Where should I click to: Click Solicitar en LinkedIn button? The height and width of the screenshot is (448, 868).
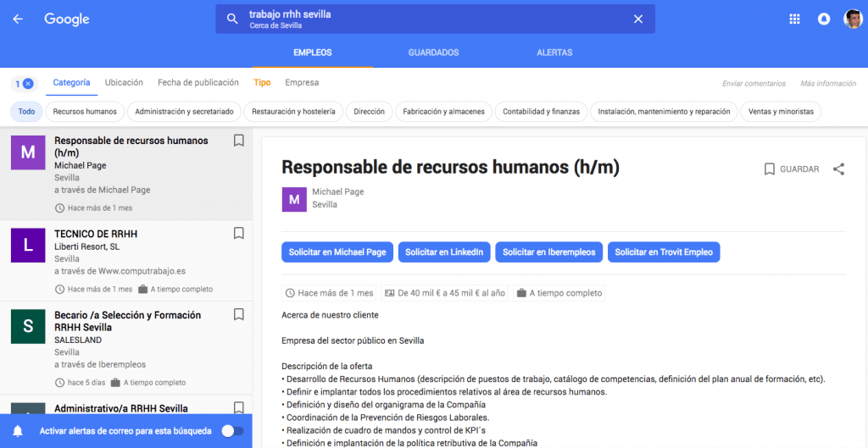tap(444, 252)
